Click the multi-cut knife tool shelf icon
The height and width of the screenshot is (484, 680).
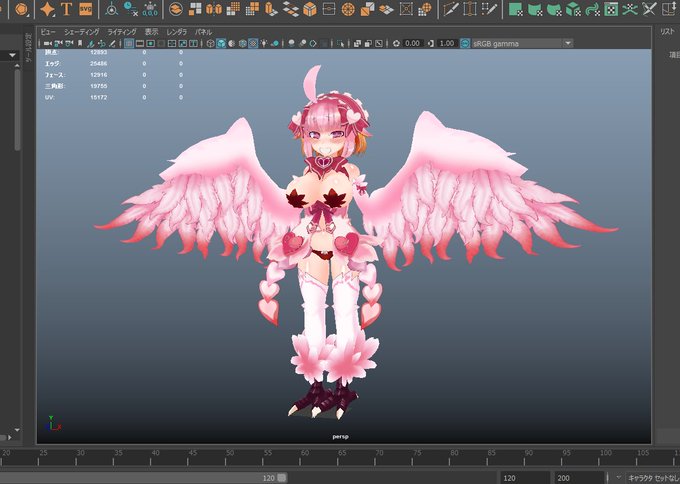click(451, 9)
